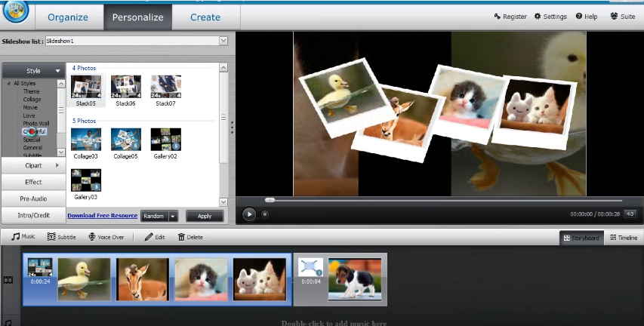644x326 pixels.
Task: Open the Pre-Audio section
Action: coord(33,198)
